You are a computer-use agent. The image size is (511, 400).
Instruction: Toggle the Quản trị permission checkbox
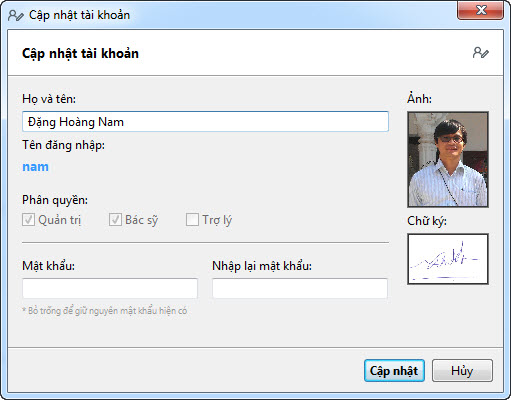28,220
